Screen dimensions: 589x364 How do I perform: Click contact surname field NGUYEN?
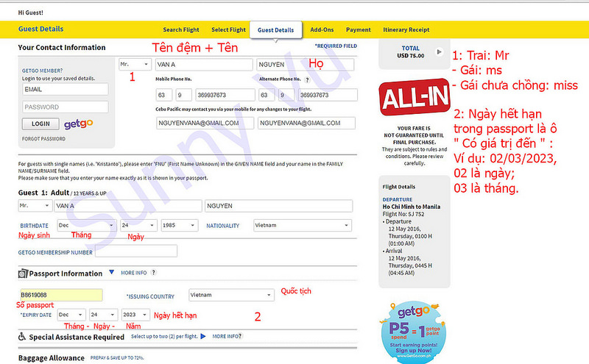[306, 65]
